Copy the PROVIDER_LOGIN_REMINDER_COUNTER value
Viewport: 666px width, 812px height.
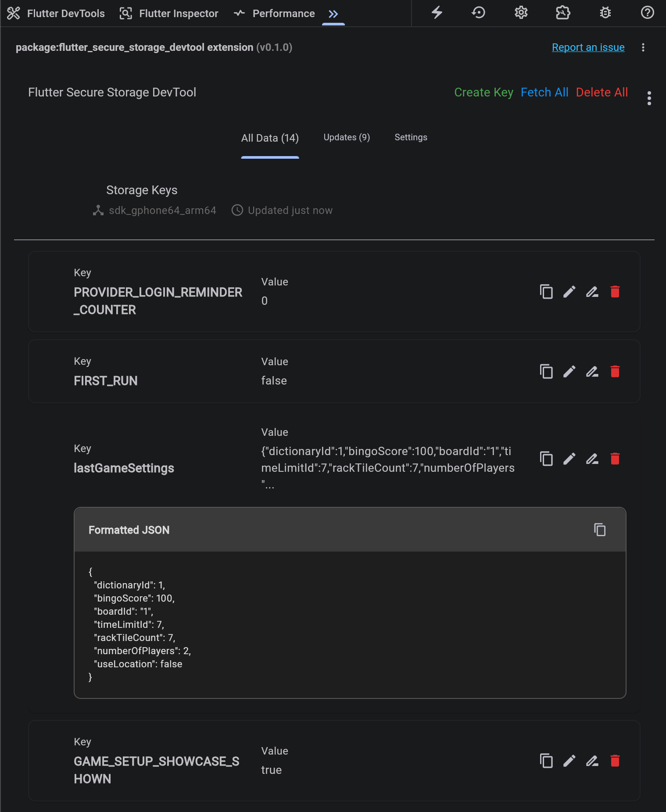coord(546,292)
